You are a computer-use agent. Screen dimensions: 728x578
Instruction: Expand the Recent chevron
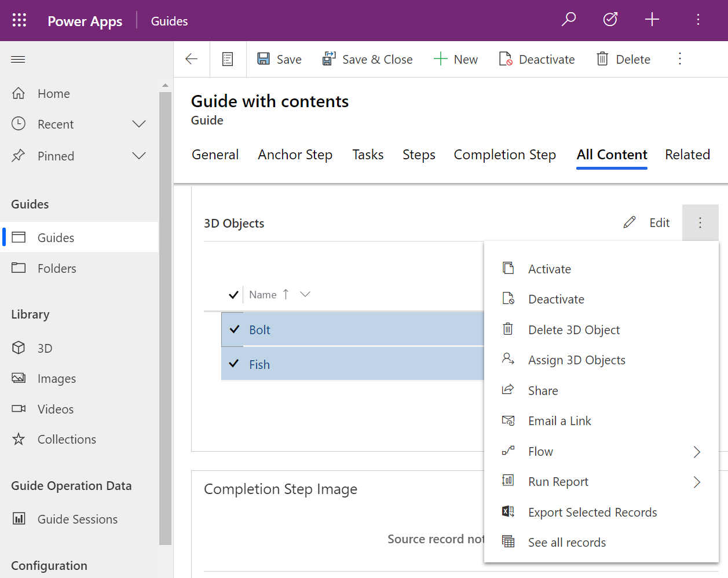[139, 124]
